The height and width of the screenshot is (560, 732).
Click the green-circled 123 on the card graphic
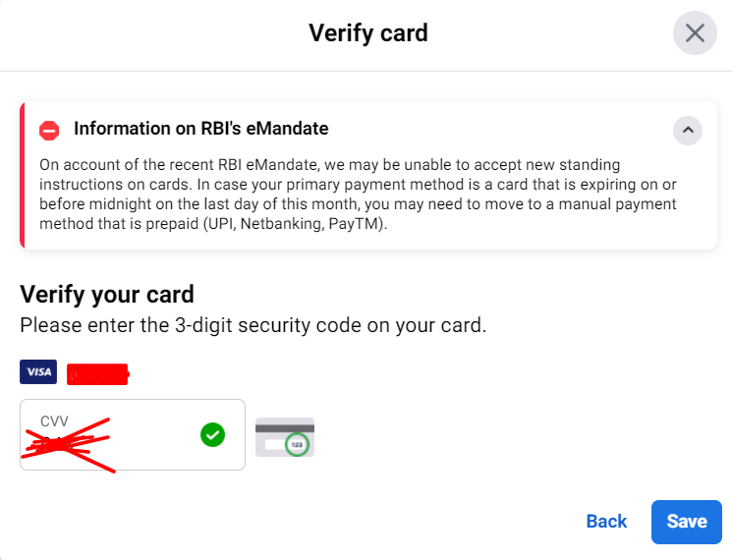[x=296, y=445]
